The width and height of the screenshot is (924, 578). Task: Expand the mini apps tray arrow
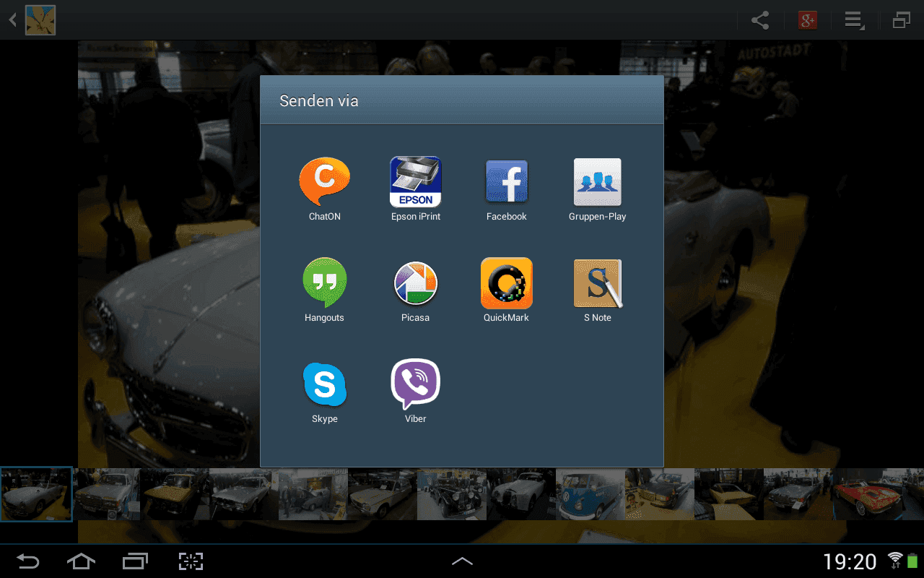point(462,561)
